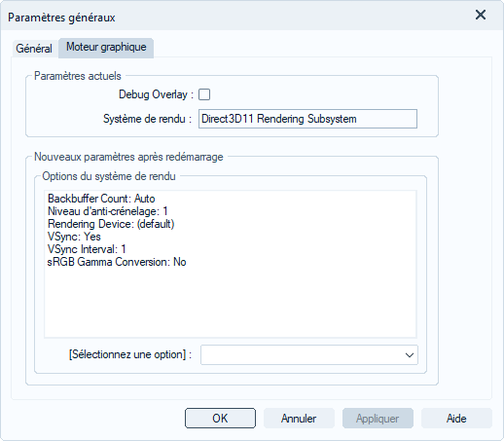
Task: Select the Moteur graphique tab
Action: [106, 48]
